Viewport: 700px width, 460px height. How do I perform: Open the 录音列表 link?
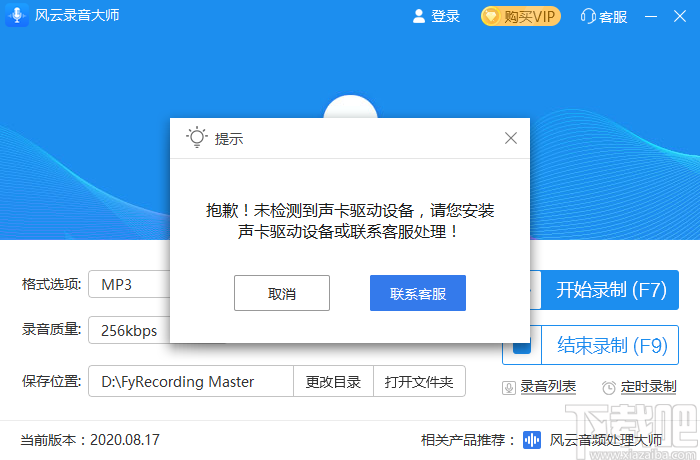click(x=548, y=387)
